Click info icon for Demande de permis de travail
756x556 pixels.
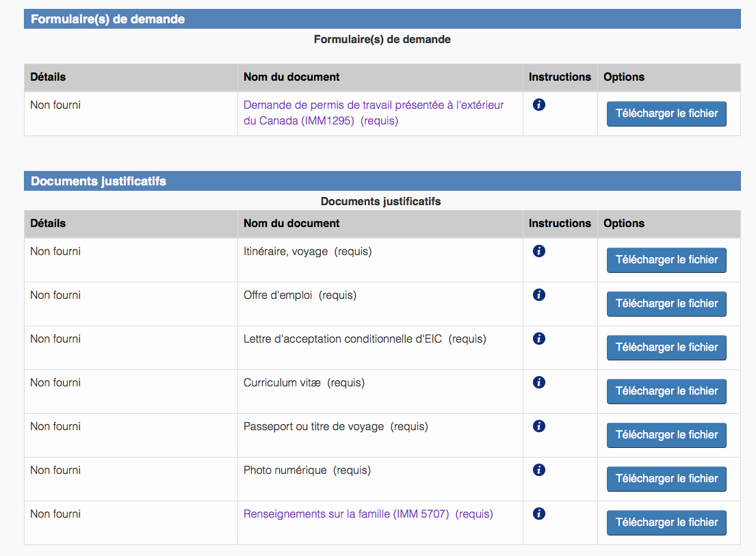pos(538,105)
